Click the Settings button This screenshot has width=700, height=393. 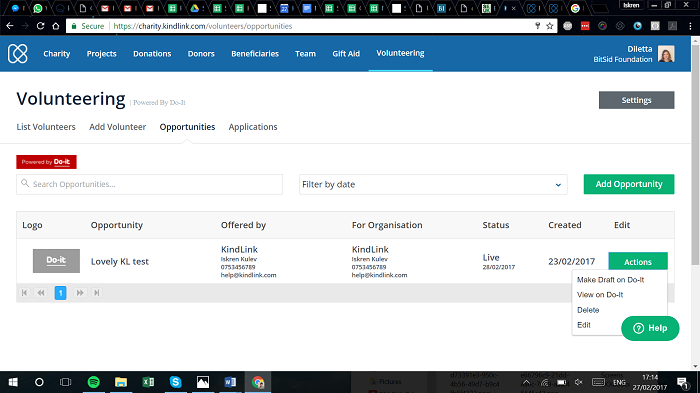point(637,100)
